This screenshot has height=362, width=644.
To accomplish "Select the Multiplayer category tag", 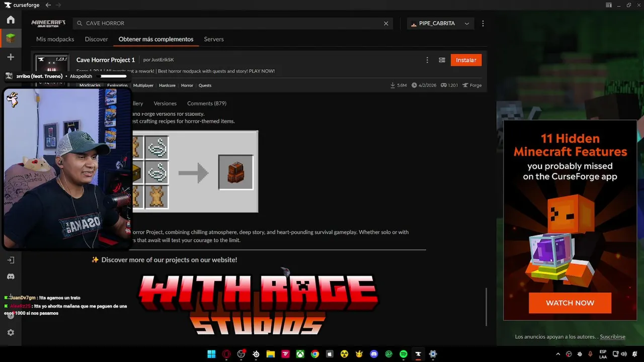I will (x=143, y=85).
